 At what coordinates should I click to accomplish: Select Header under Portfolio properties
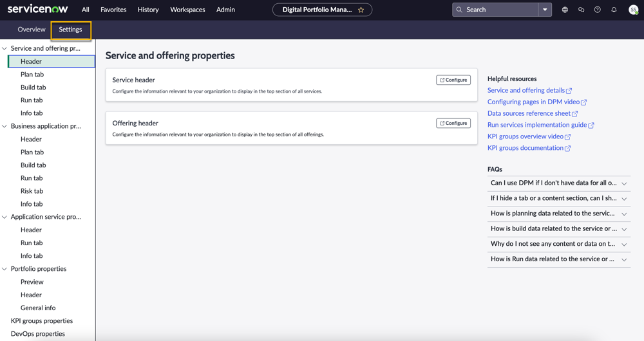(31, 295)
